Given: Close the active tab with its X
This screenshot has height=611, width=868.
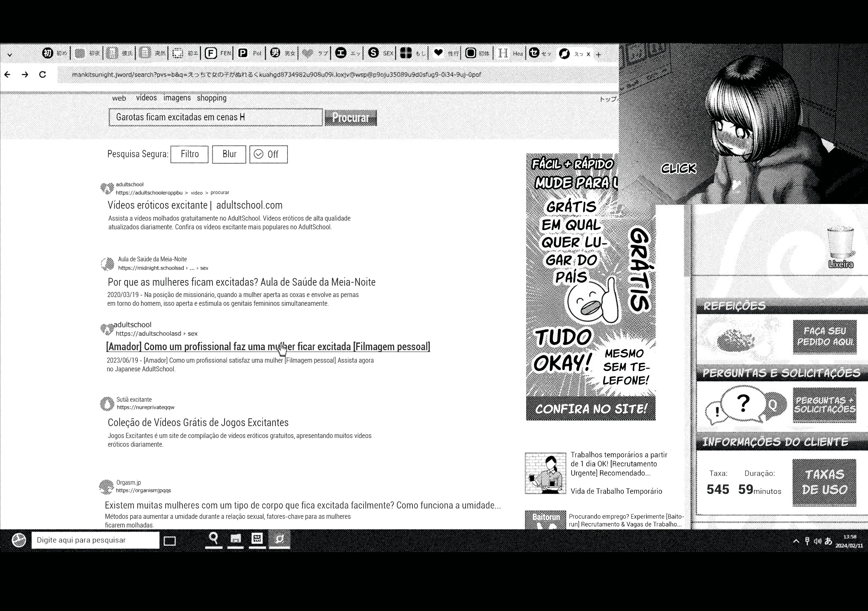Looking at the screenshot, I should click(588, 54).
